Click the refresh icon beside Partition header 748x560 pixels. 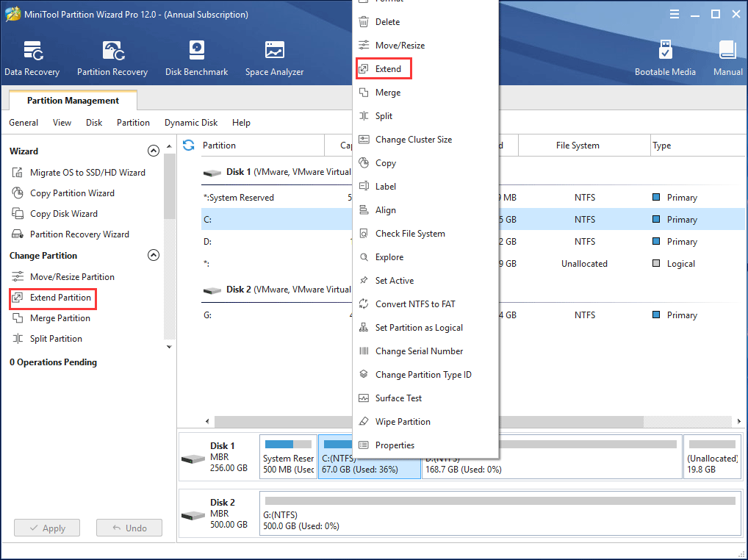point(189,146)
